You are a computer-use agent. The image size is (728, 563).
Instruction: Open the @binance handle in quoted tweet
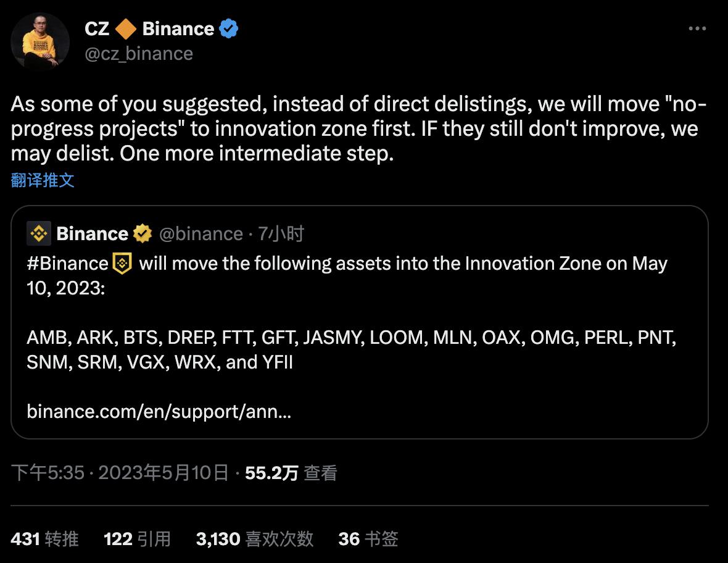201,233
